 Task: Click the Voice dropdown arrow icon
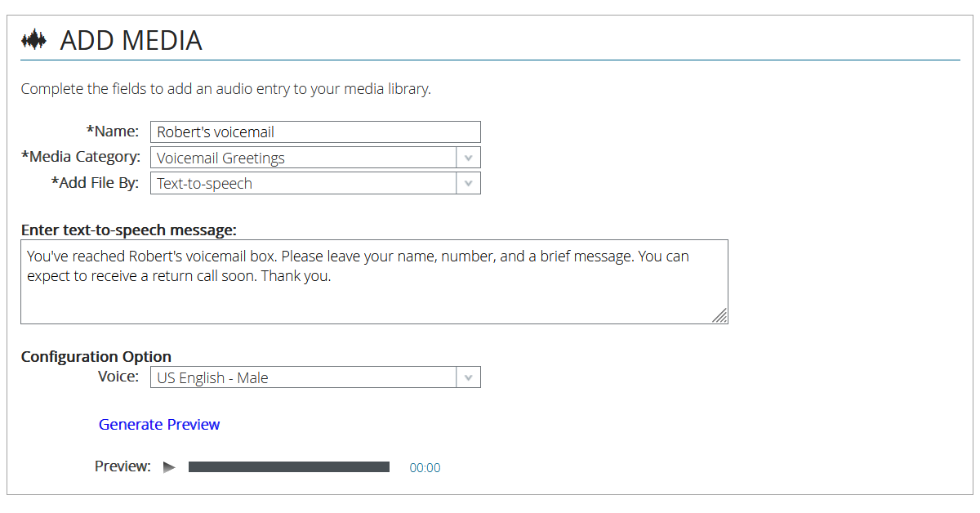click(469, 377)
